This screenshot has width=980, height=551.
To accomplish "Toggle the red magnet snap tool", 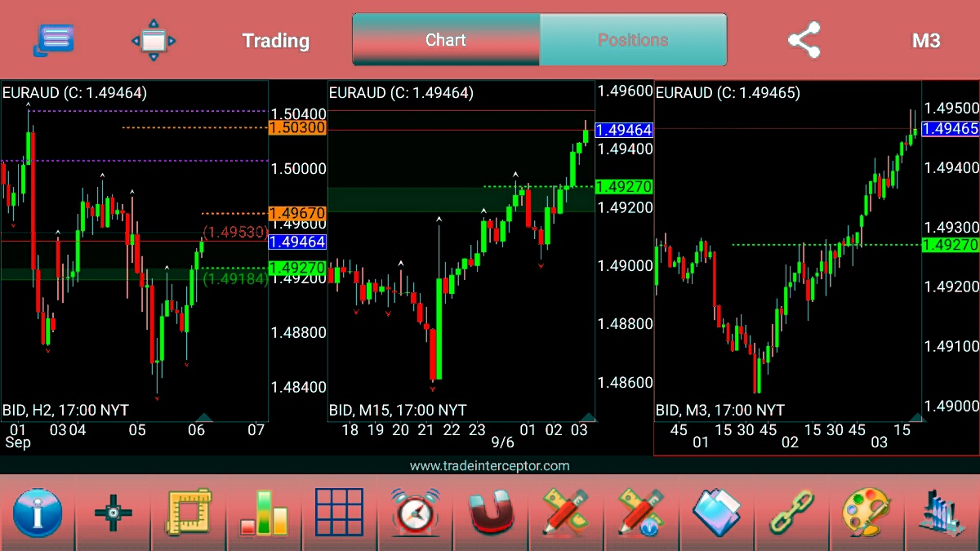I will coord(490,513).
